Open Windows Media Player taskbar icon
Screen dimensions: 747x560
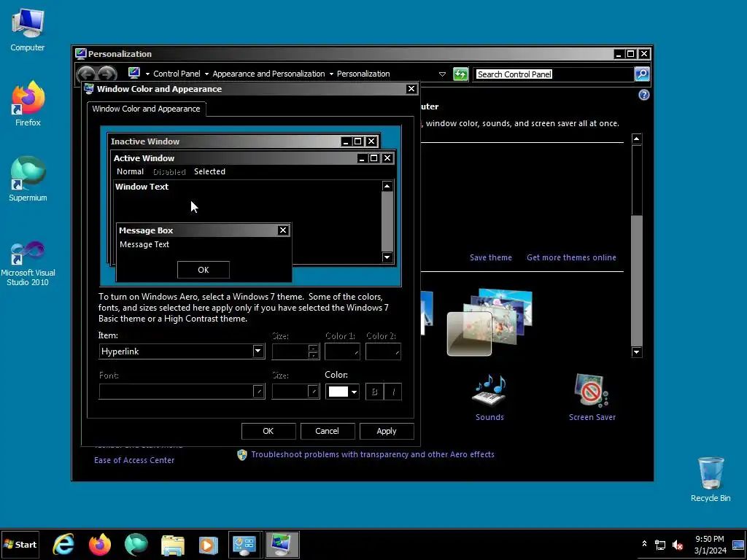click(x=208, y=544)
